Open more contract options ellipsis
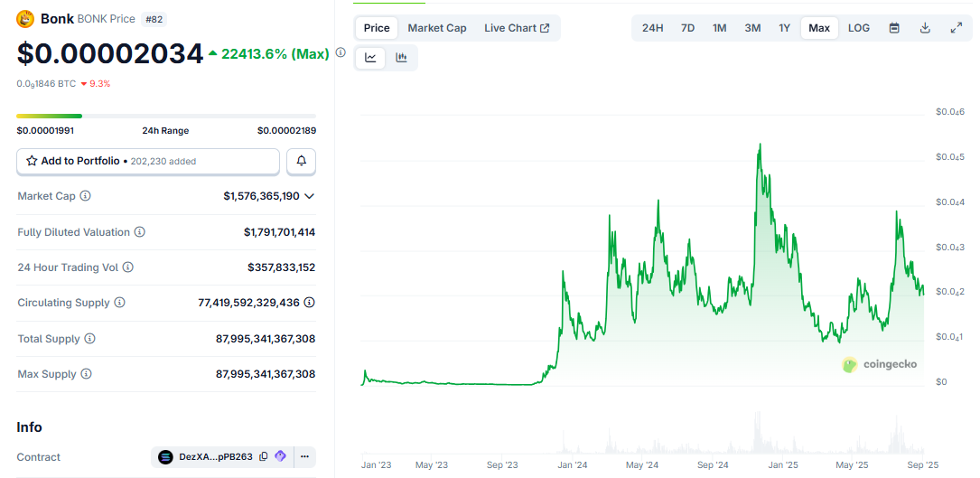Screen dimensions: 980x478 [304, 456]
